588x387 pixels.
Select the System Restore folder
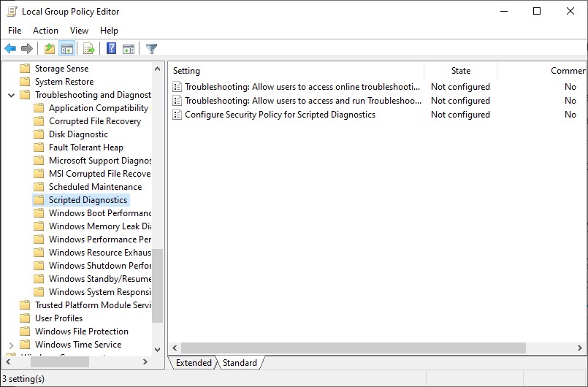coord(64,82)
